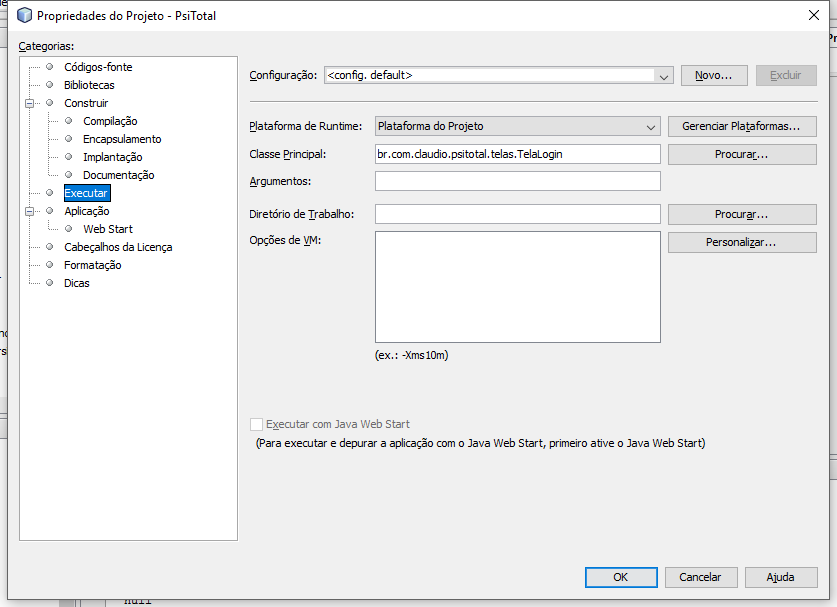The image size is (837, 607).
Task: Select the Encapsulamento category
Action: (122, 139)
